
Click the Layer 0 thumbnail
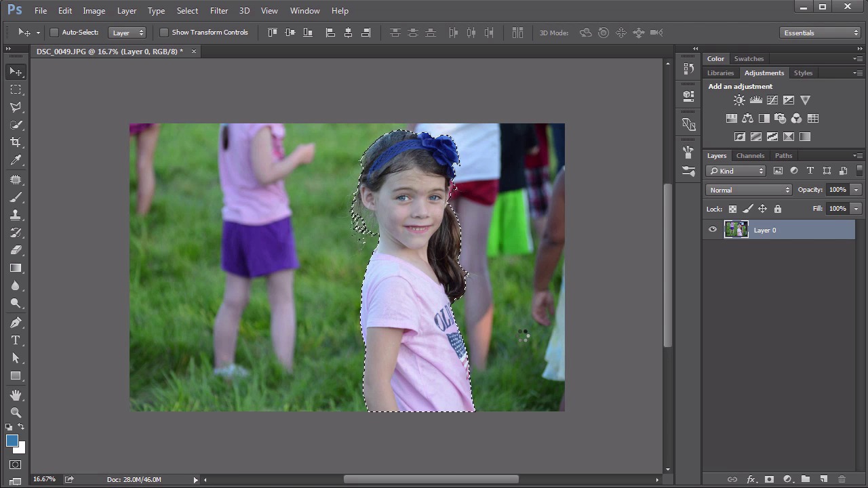(736, 230)
